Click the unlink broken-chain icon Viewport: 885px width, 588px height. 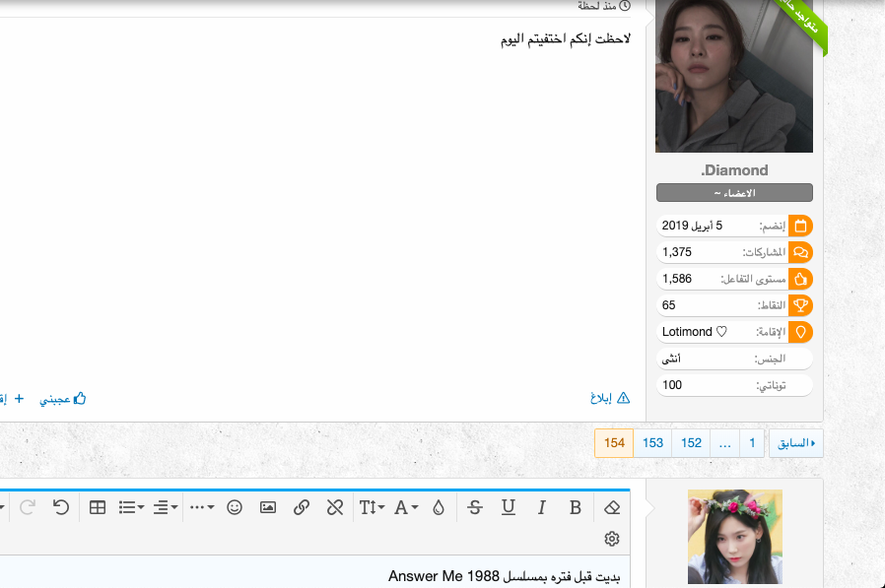(x=335, y=507)
